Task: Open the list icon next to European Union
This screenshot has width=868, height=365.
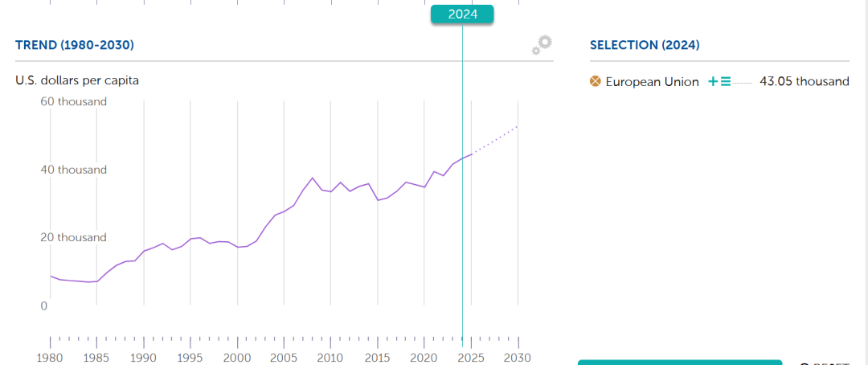Action: click(726, 81)
